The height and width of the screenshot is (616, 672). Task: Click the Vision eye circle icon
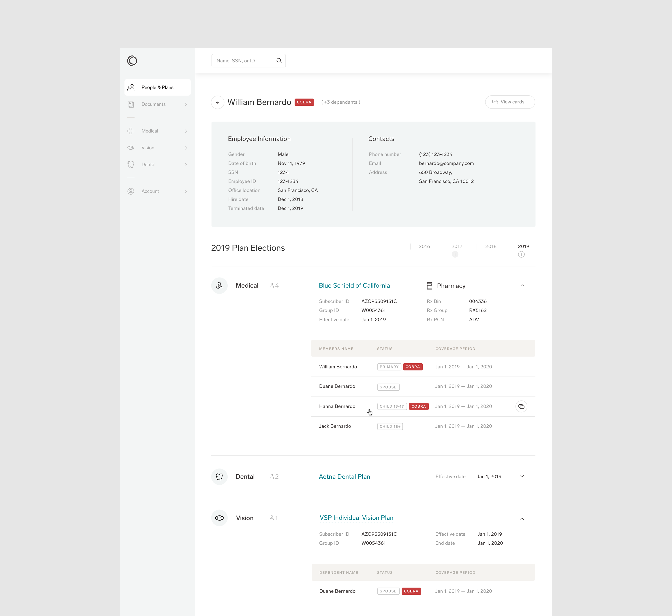pos(219,518)
